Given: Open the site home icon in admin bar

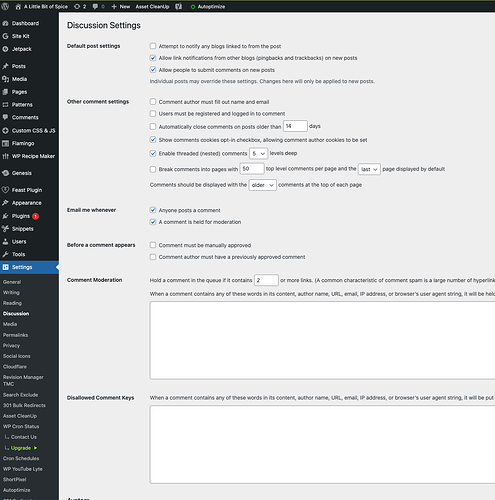Looking at the screenshot, I should tap(18, 6).
